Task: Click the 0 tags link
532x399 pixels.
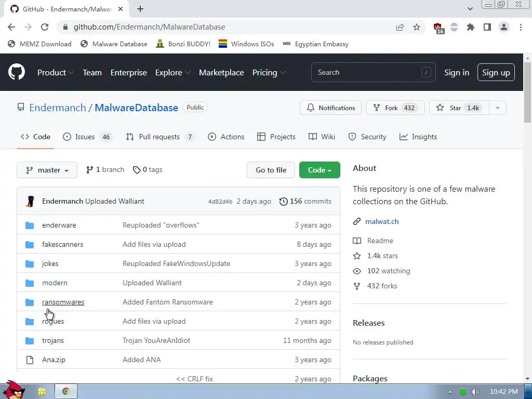Action: (x=148, y=170)
